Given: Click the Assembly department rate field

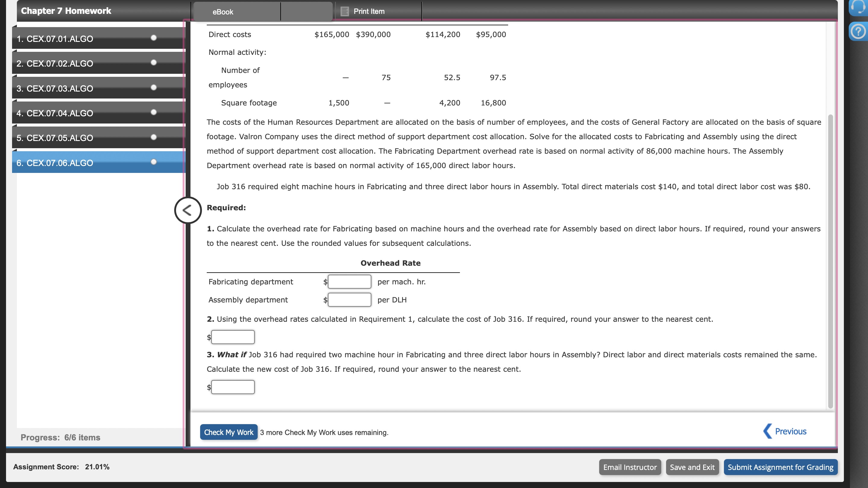Looking at the screenshot, I should (x=349, y=300).
